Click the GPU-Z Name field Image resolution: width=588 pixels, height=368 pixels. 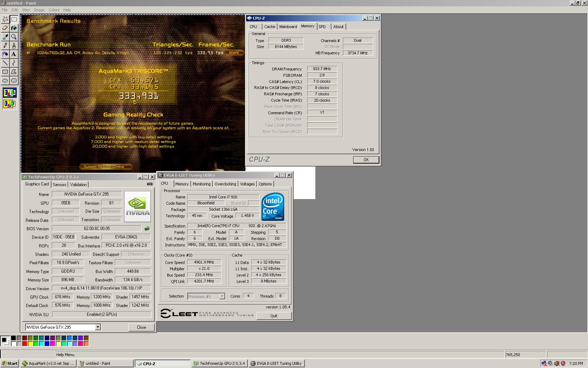tap(87, 194)
